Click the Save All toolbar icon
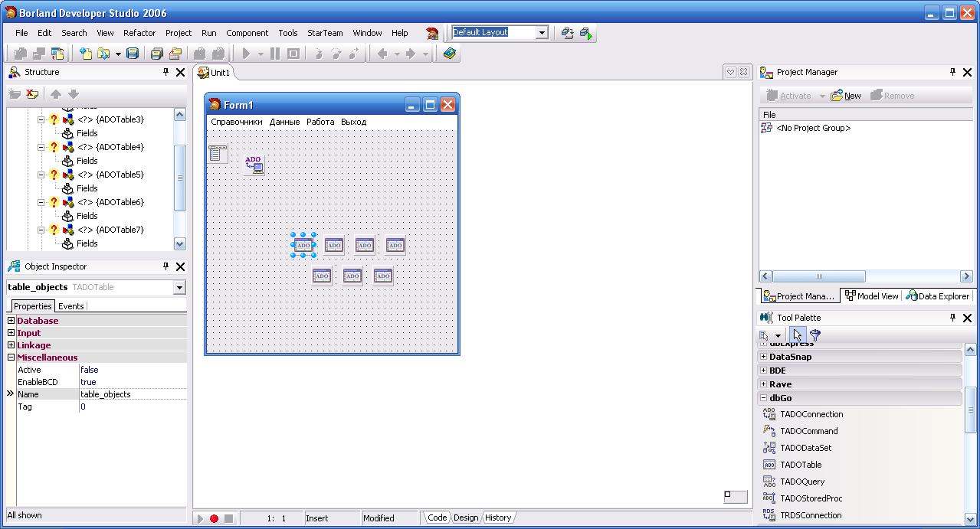The image size is (980, 529). [x=157, y=54]
